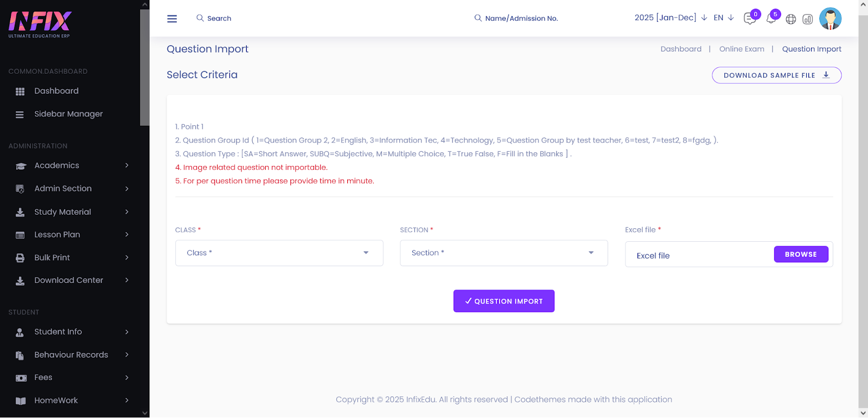Toggle the hamburger sidebar menu icon
The height and width of the screenshot is (418, 868).
coord(172,18)
